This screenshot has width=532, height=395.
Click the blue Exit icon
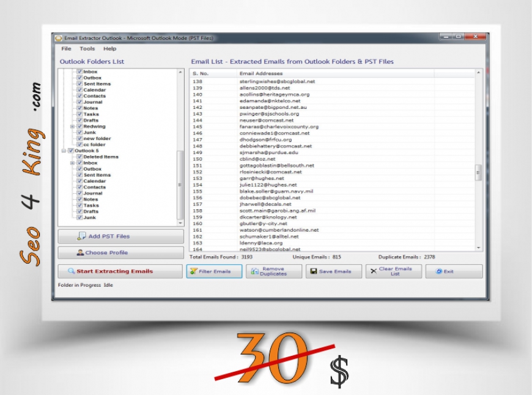[438, 271]
